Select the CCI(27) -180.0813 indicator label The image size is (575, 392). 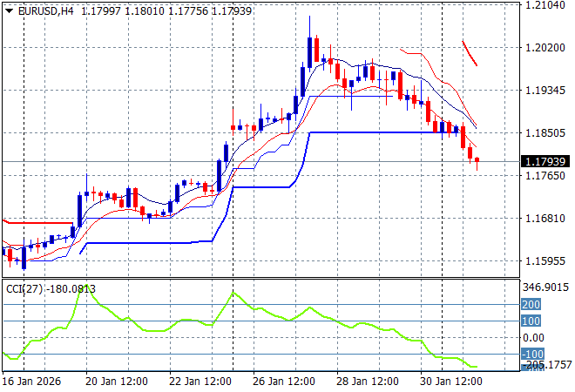click(x=51, y=289)
